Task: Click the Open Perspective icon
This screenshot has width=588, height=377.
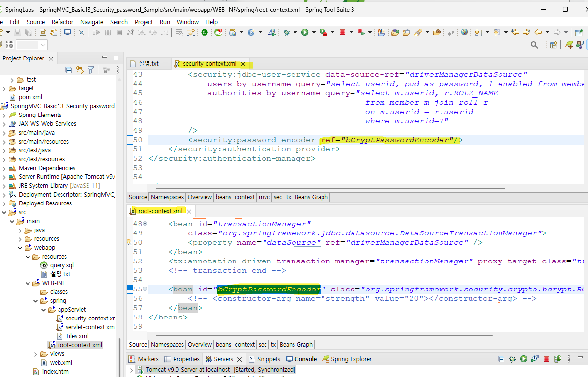Action: (x=554, y=45)
